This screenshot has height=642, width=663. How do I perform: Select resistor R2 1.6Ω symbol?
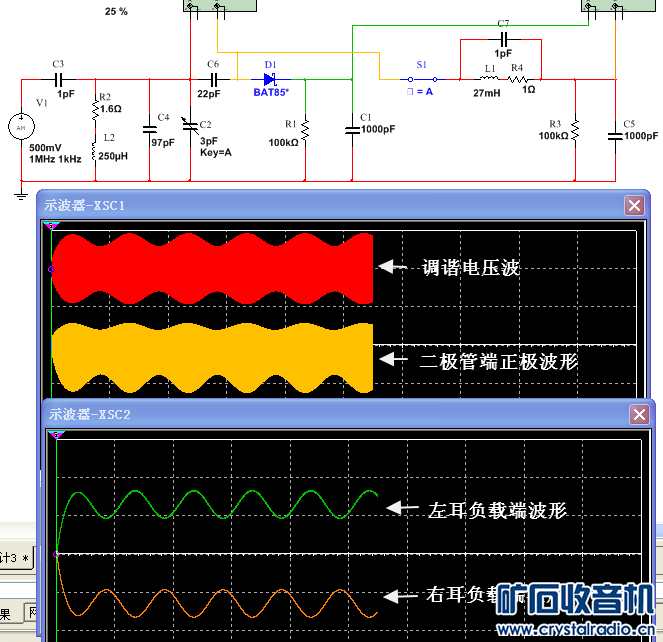pos(95,109)
